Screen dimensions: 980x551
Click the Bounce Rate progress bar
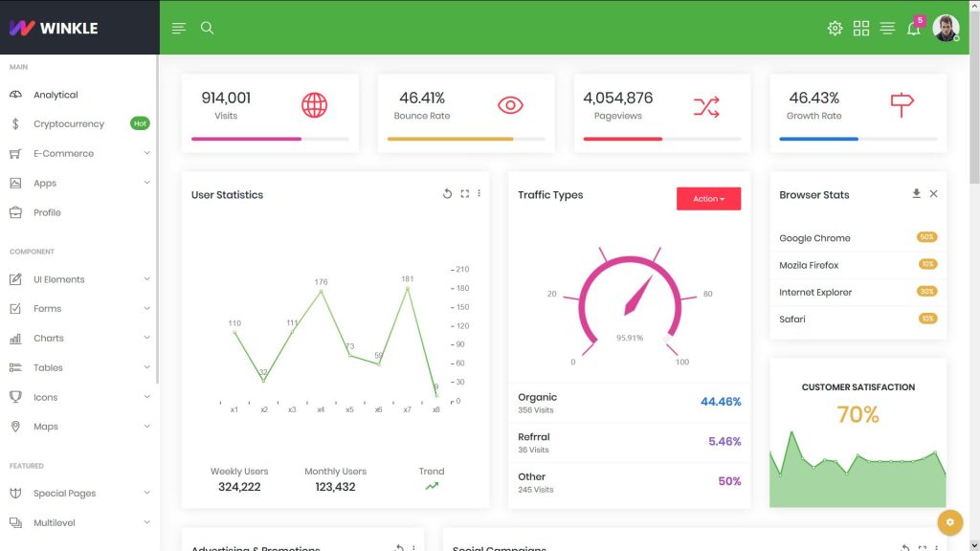466,141
